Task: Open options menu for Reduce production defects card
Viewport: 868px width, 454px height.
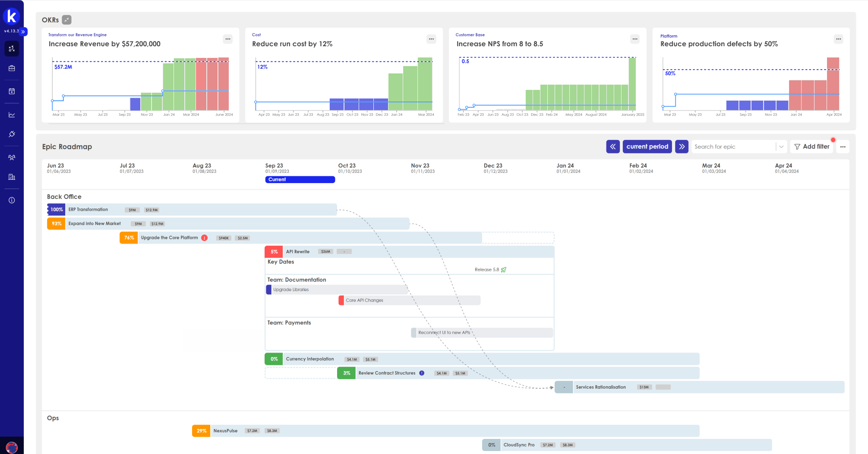Action: coord(838,39)
